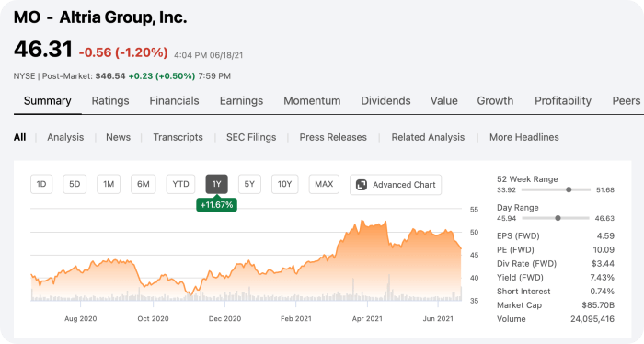Image resolution: width=644 pixels, height=344 pixels.
Task: Open Press Releases filter
Action: (333, 137)
